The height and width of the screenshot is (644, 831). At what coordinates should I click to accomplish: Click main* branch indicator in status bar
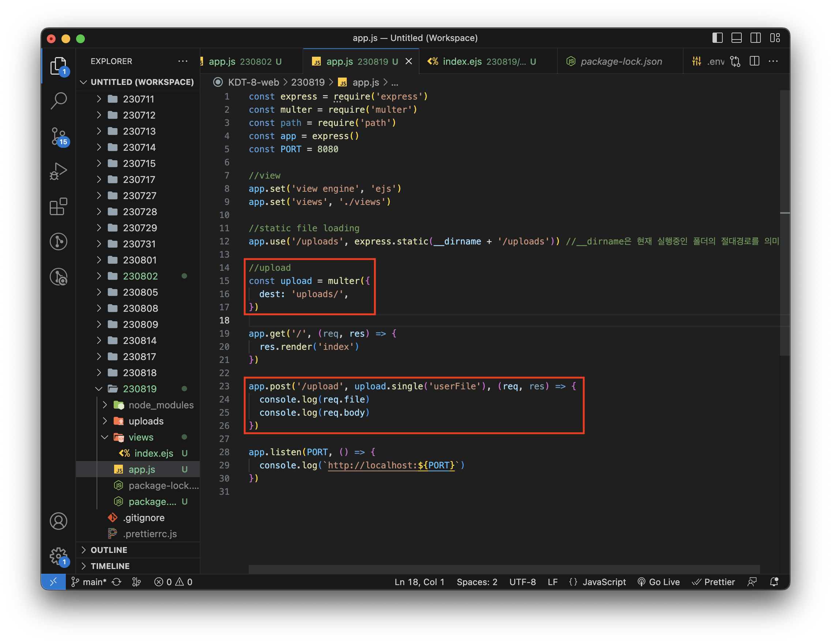93,582
